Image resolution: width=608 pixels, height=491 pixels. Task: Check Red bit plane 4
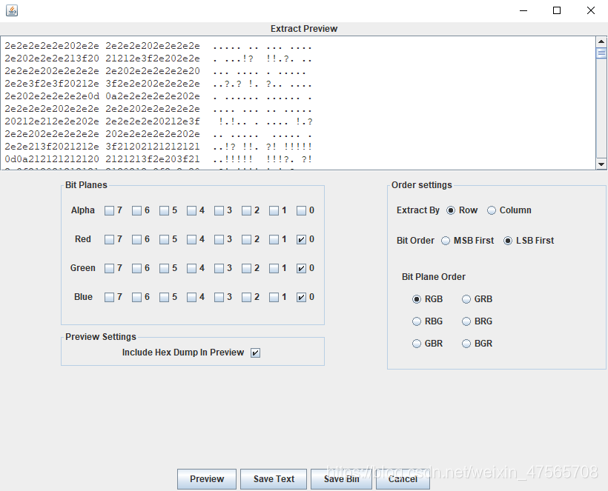(x=192, y=240)
